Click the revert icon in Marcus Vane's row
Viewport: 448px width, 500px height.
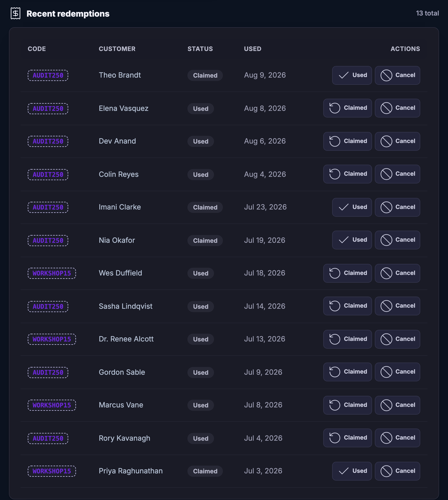[x=335, y=405]
